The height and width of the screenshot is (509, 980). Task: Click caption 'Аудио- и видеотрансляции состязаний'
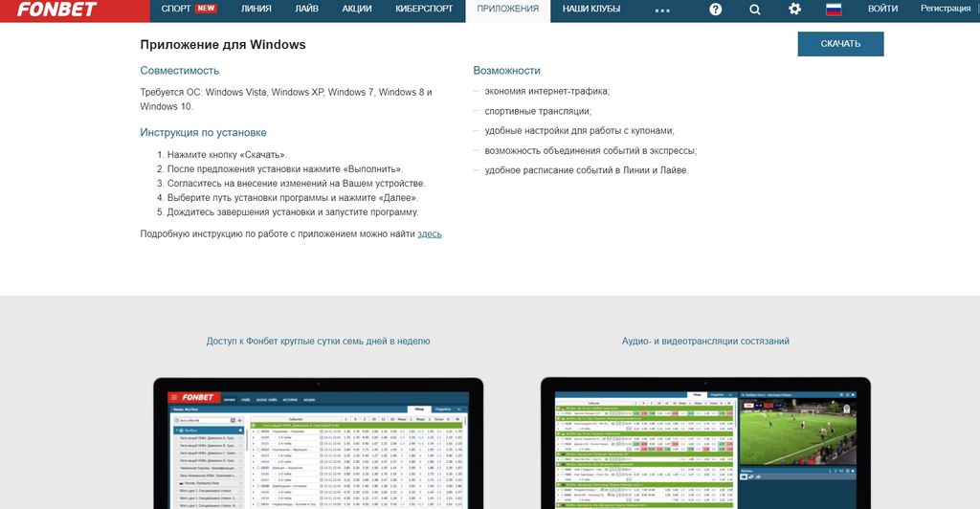[705, 341]
